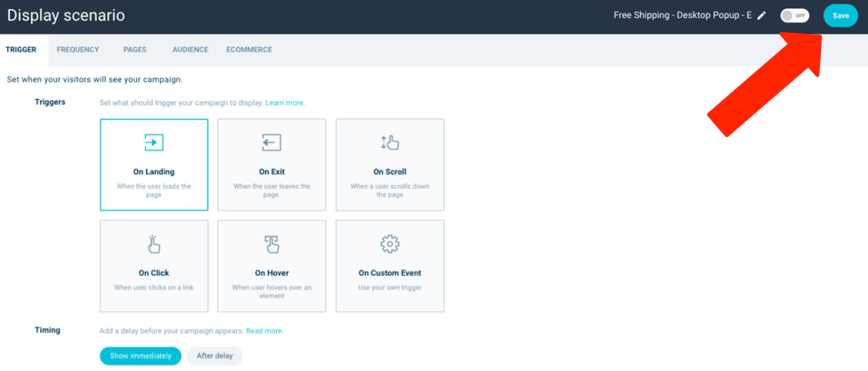Click 'When a user scrolls down the page' text
The image size is (868, 371).
tap(390, 190)
